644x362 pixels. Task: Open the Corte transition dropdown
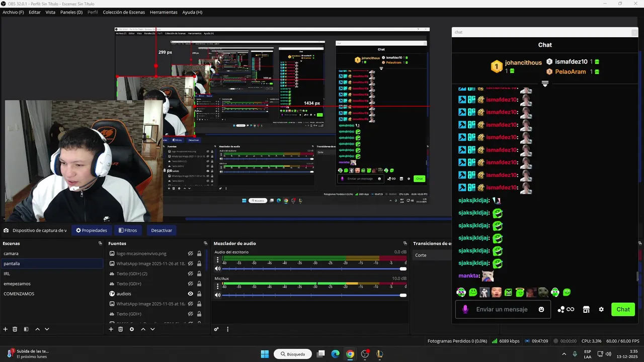click(432, 255)
